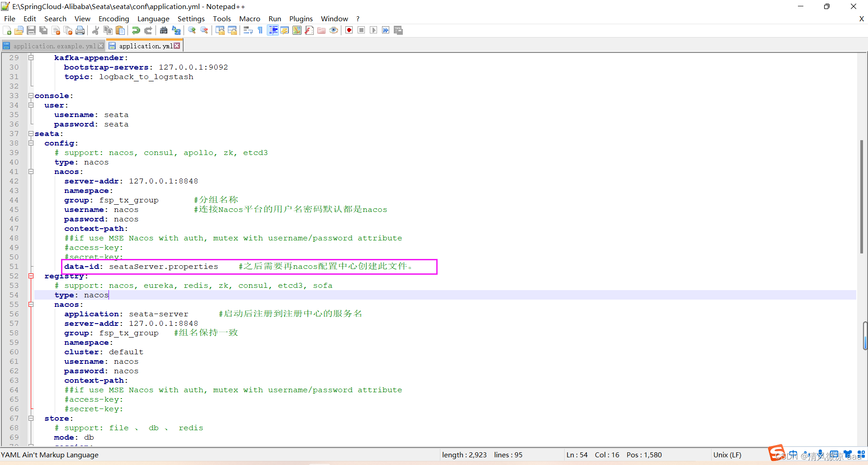Viewport: 868px width, 465px height.
Task: Click the Save recorded macro icon
Action: (x=398, y=30)
